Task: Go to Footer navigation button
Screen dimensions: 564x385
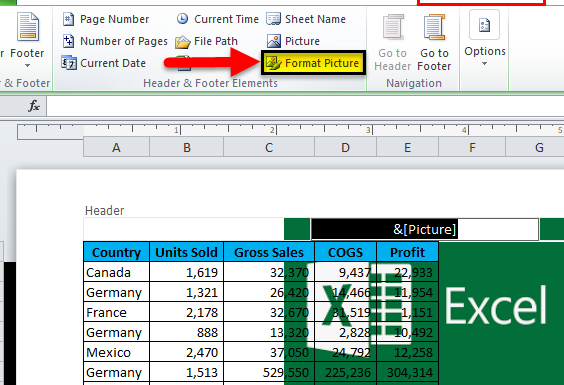Action: pos(434,42)
